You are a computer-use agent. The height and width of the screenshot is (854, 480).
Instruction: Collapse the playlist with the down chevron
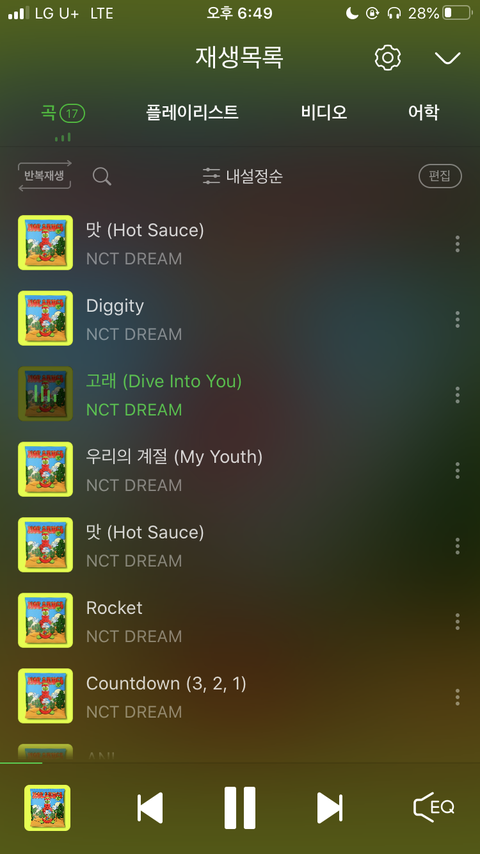pyautogui.click(x=448, y=58)
